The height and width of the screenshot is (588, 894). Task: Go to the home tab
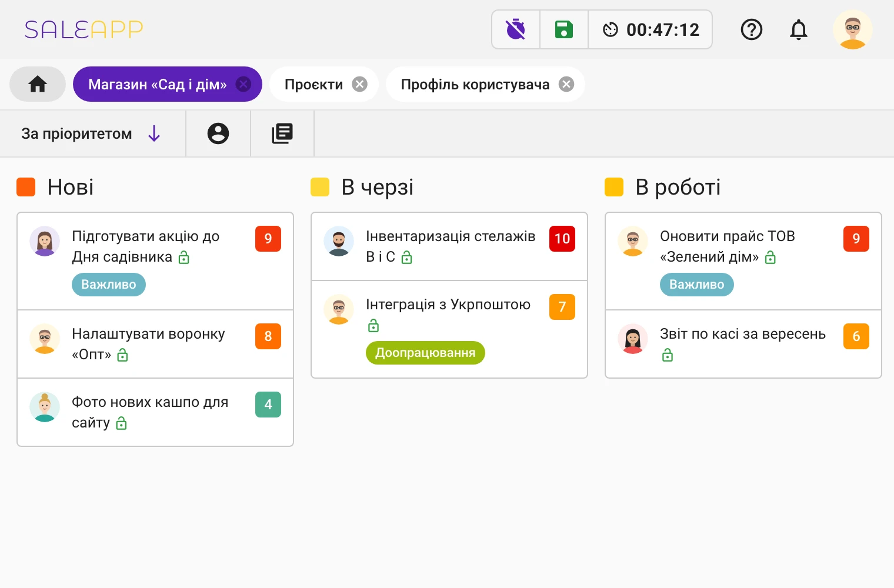(38, 84)
